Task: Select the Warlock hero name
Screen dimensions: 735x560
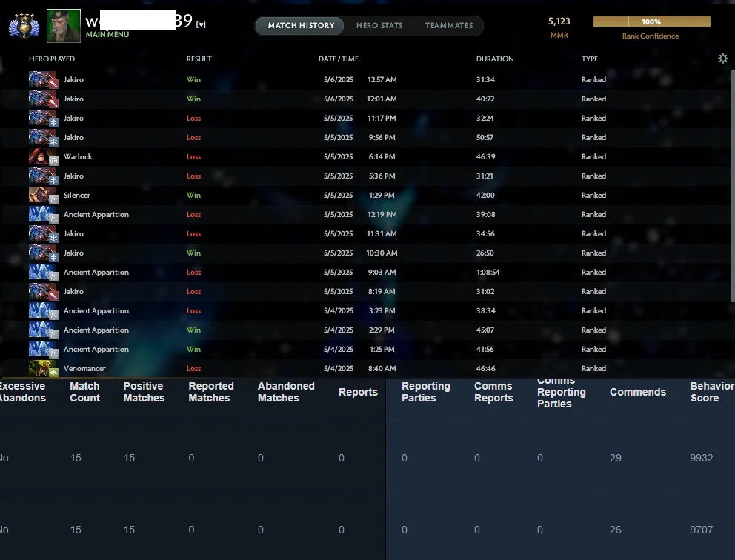Action: (78, 156)
